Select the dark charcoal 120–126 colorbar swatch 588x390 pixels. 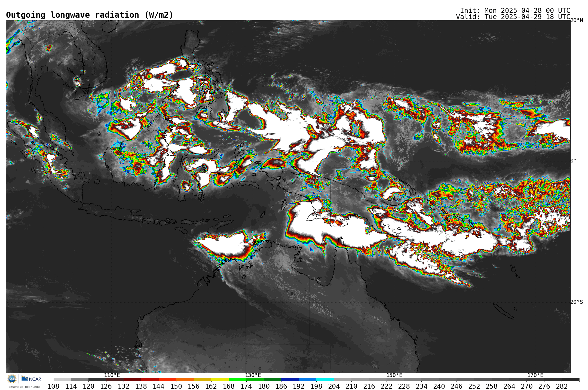coord(97,379)
